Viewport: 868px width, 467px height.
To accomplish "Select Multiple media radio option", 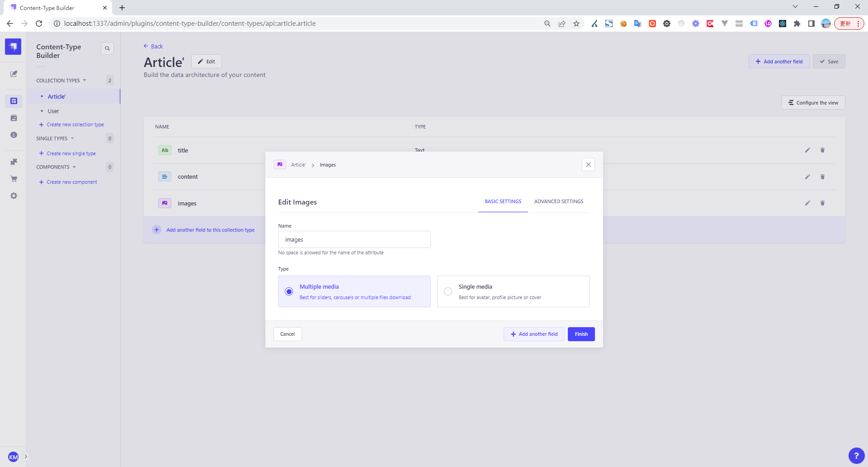I will click(x=289, y=291).
